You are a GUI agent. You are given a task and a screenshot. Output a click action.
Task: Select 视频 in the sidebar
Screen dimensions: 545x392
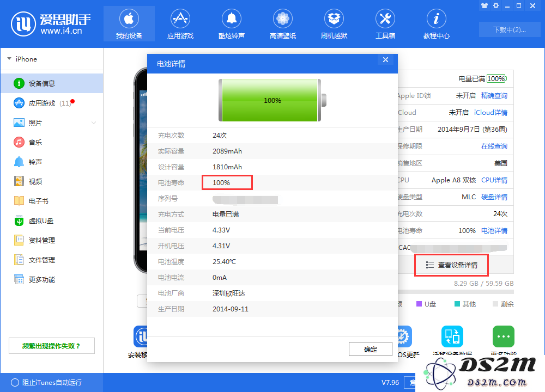52,182
